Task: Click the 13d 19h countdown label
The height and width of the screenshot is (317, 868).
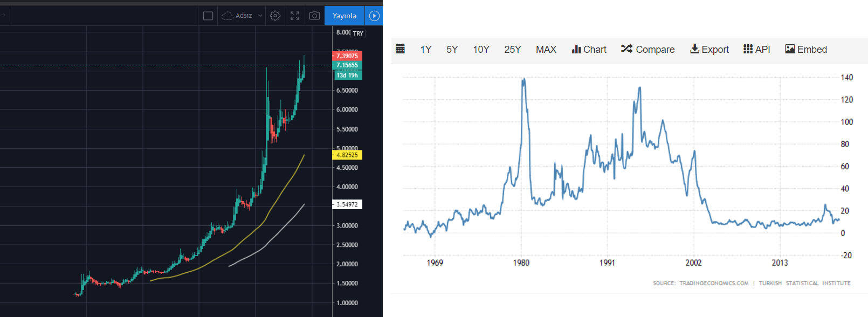Action: (x=347, y=75)
